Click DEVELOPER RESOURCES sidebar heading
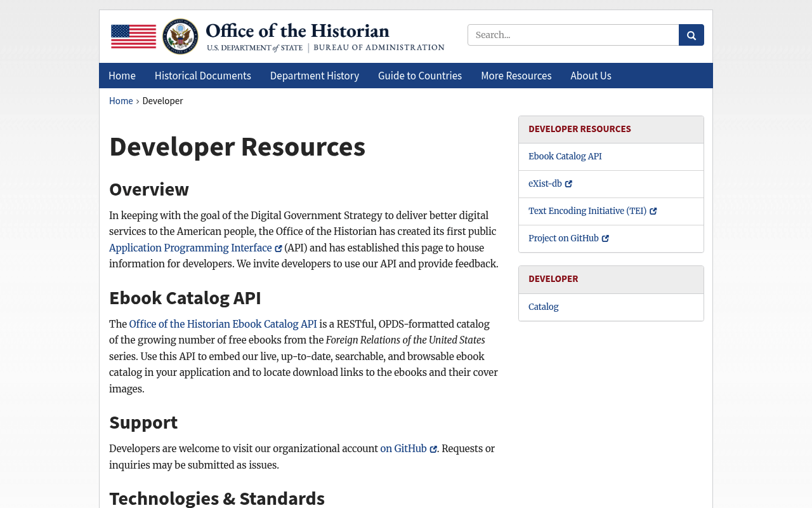 pos(580,129)
